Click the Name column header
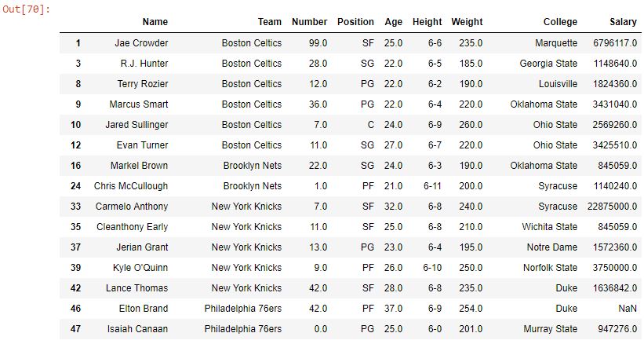 pos(155,22)
